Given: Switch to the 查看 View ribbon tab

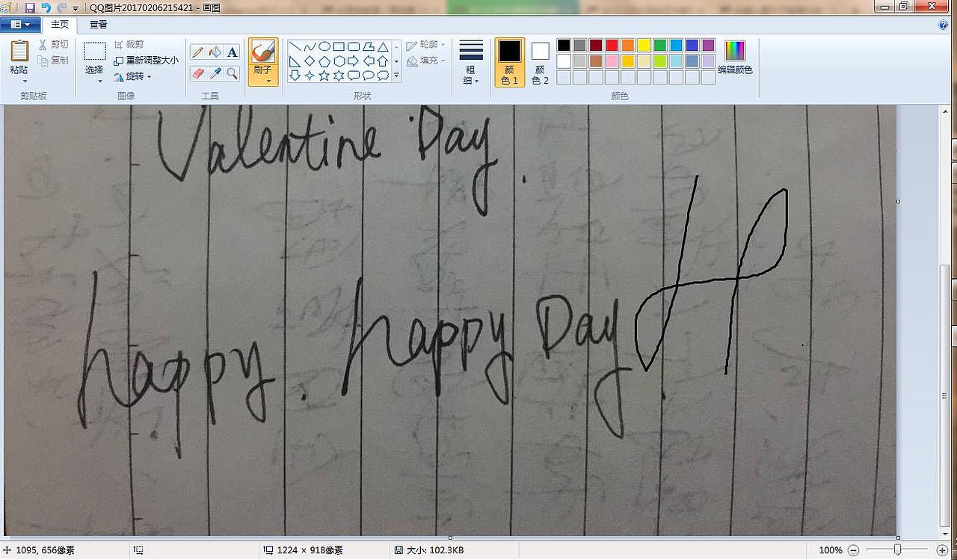Looking at the screenshot, I should pos(99,24).
